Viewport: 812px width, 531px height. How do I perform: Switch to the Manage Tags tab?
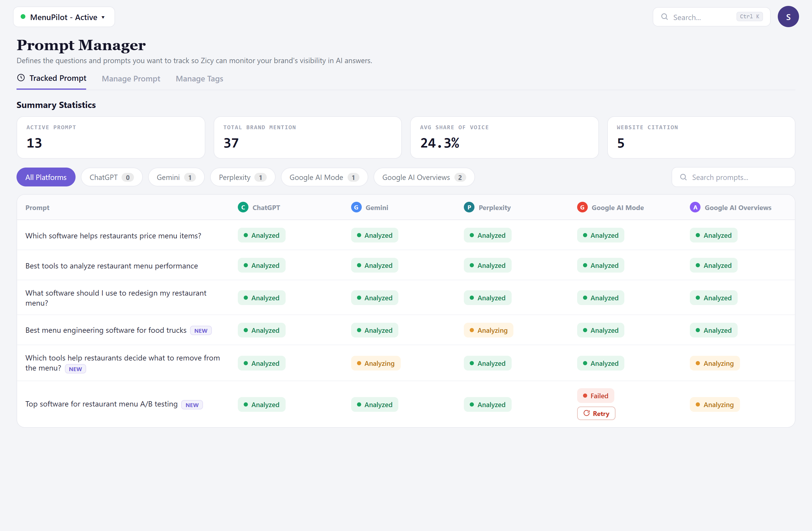tap(199, 79)
